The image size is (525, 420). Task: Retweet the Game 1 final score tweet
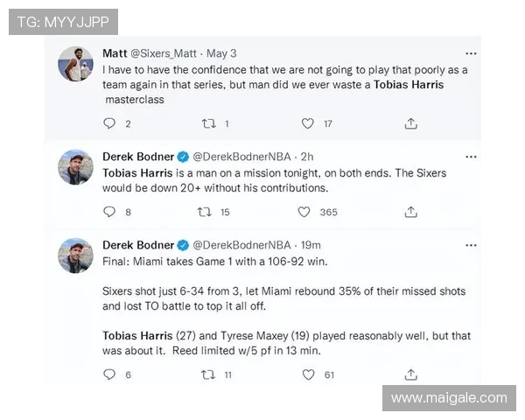click(208, 374)
